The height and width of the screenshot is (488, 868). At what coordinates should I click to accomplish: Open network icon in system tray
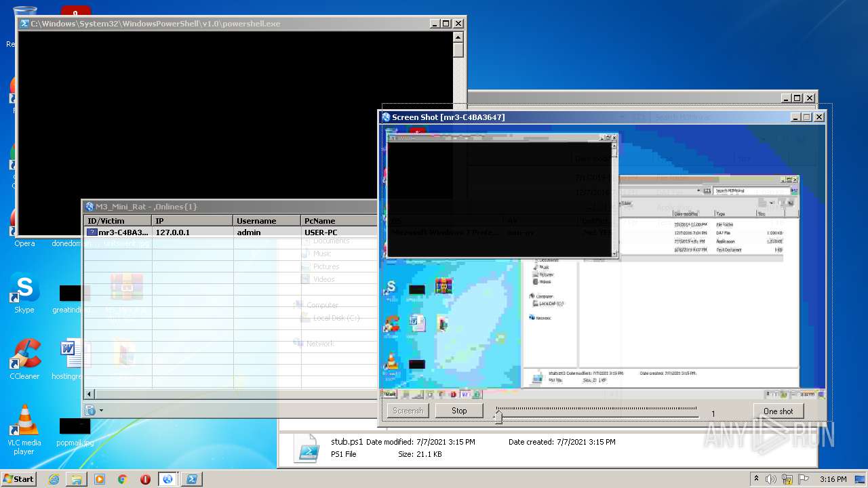click(787, 479)
